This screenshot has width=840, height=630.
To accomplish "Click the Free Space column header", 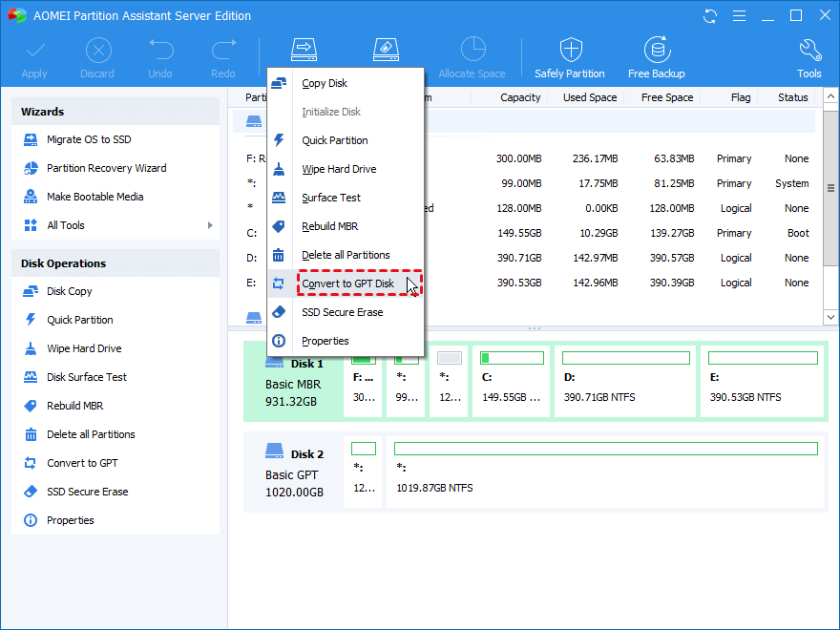I will tap(667, 97).
